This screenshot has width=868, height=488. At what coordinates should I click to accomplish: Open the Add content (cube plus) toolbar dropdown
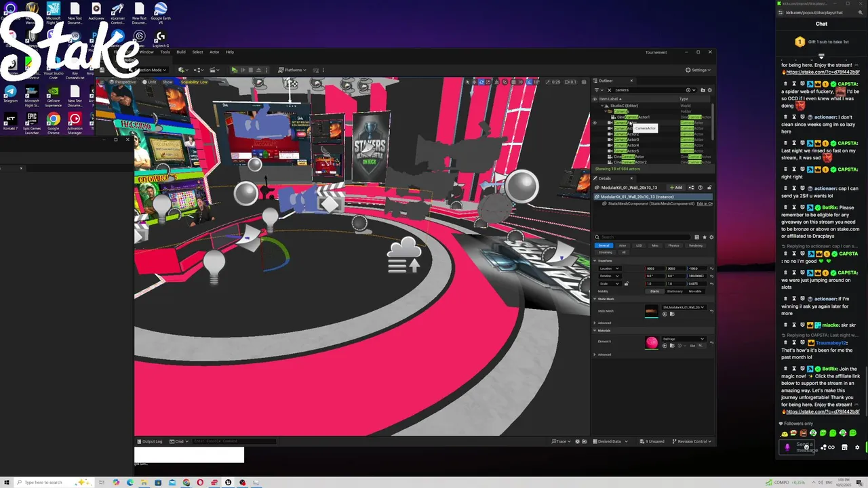point(183,70)
